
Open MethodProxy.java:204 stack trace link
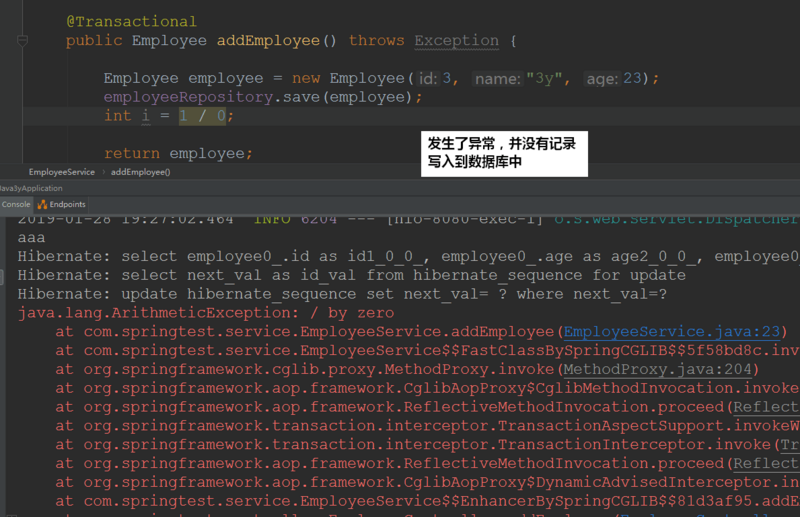(x=657, y=370)
